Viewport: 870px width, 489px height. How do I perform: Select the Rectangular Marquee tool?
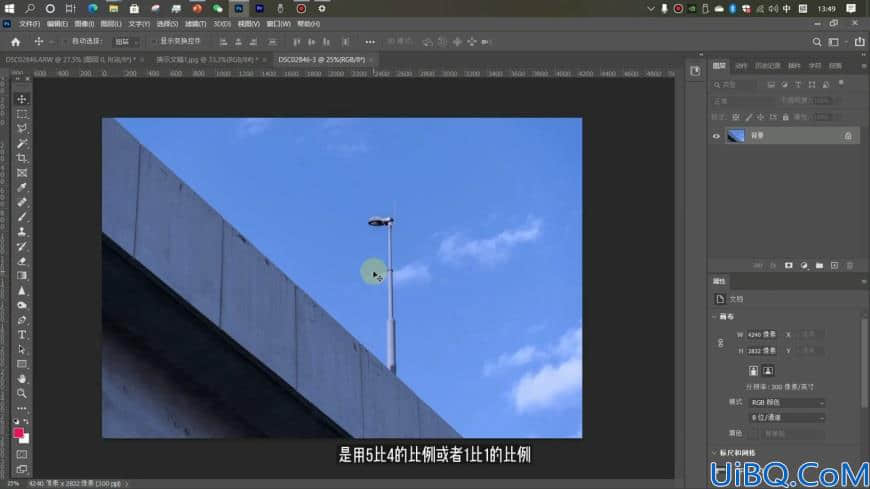(x=22, y=114)
